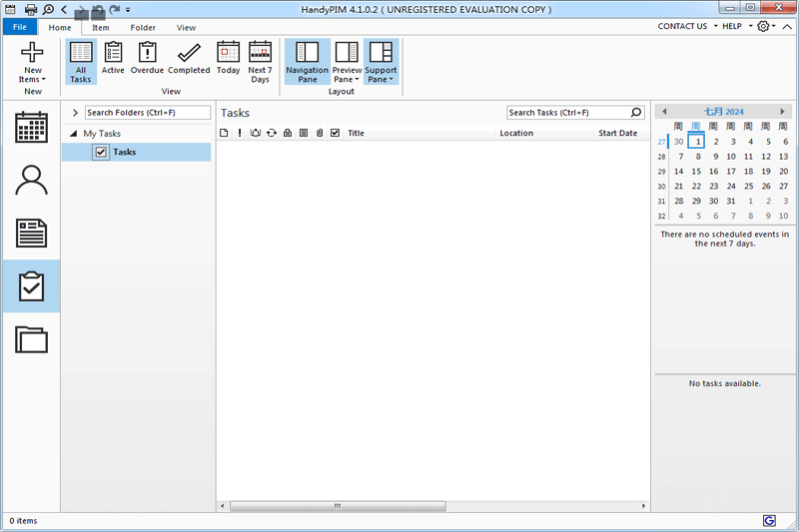Sort by the Title column header
799x532 pixels.
(x=418, y=133)
